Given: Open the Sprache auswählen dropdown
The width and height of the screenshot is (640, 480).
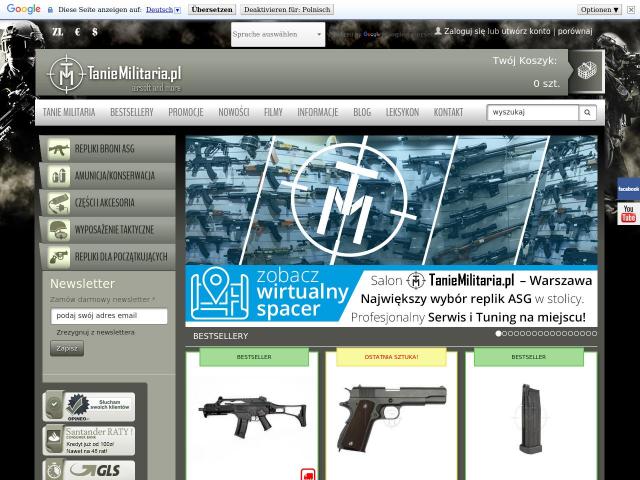Looking at the screenshot, I should tap(278, 34).
